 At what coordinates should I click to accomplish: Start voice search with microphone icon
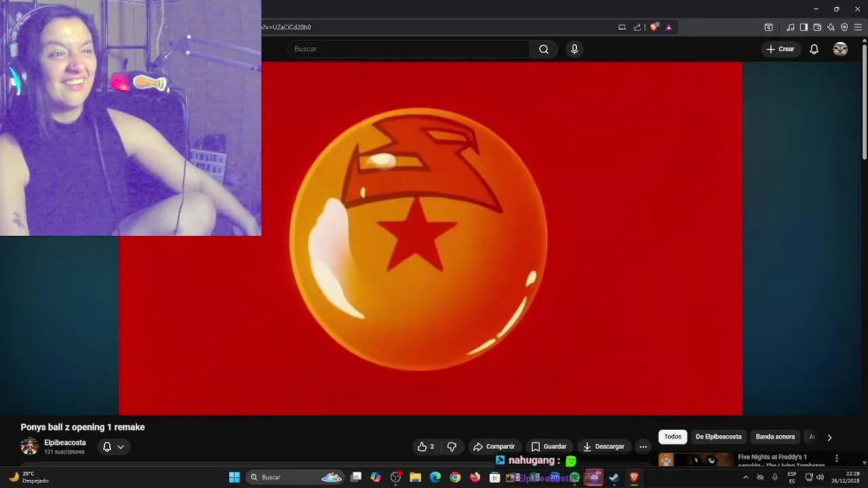click(x=574, y=49)
